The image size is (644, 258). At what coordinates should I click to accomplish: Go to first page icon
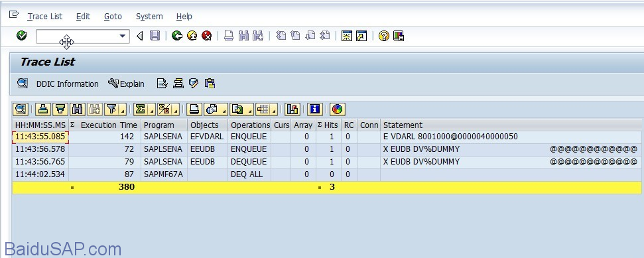pyautogui.click(x=281, y=36)
